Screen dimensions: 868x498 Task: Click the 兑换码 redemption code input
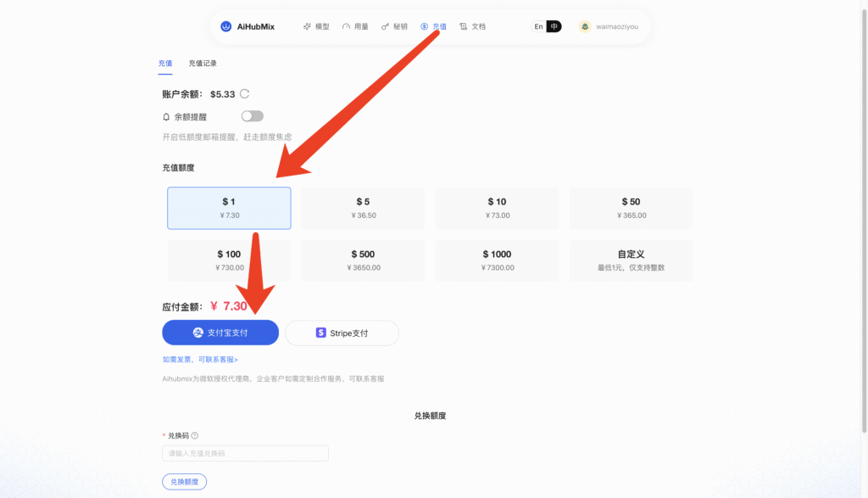click(x=245, y=453)
